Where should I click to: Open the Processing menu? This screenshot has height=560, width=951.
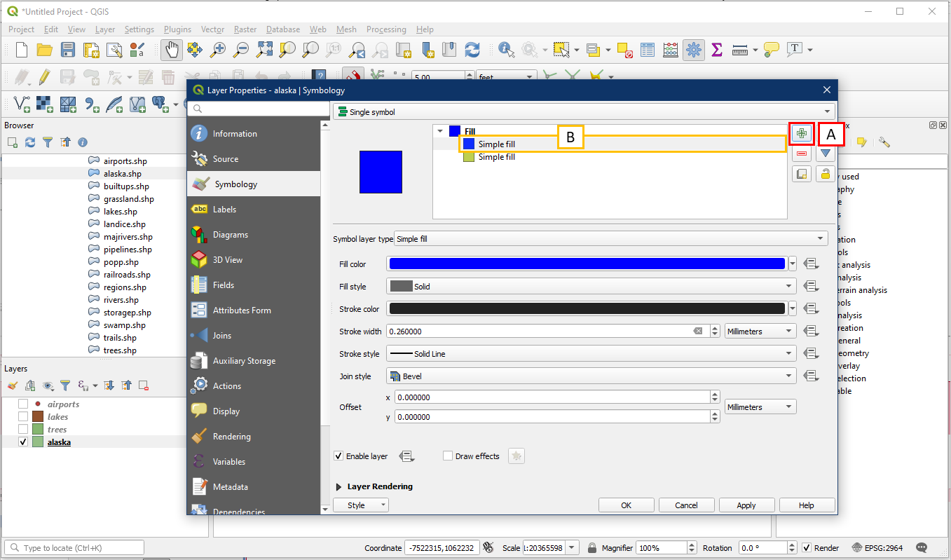[386, 29]
